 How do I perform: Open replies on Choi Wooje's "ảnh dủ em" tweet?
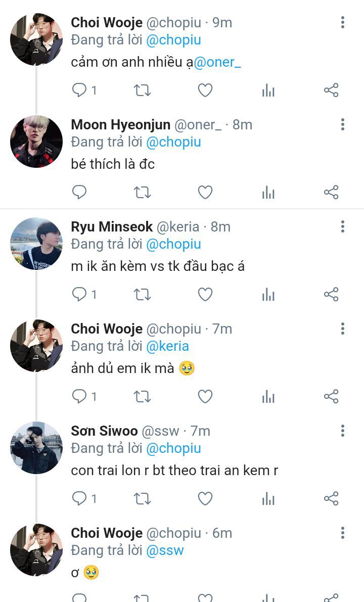coord(79,397)
